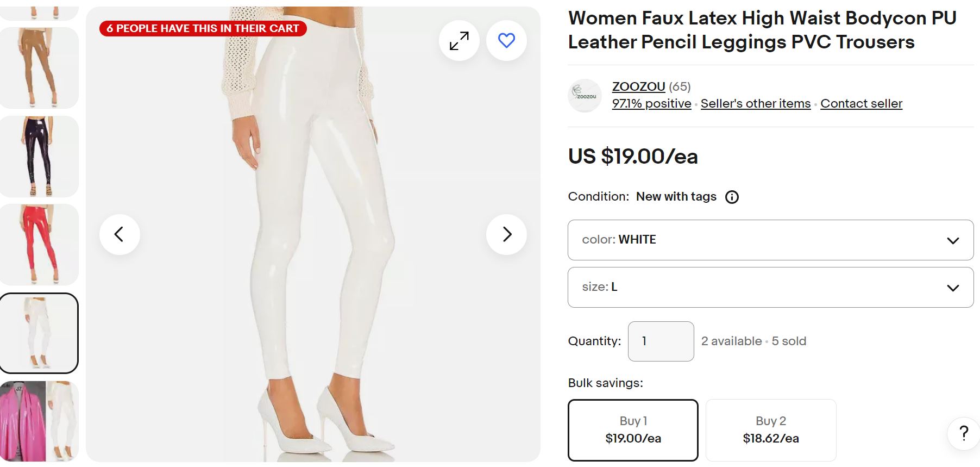Select the Buy 1 bulk savings option

click(x=633, y=429)
